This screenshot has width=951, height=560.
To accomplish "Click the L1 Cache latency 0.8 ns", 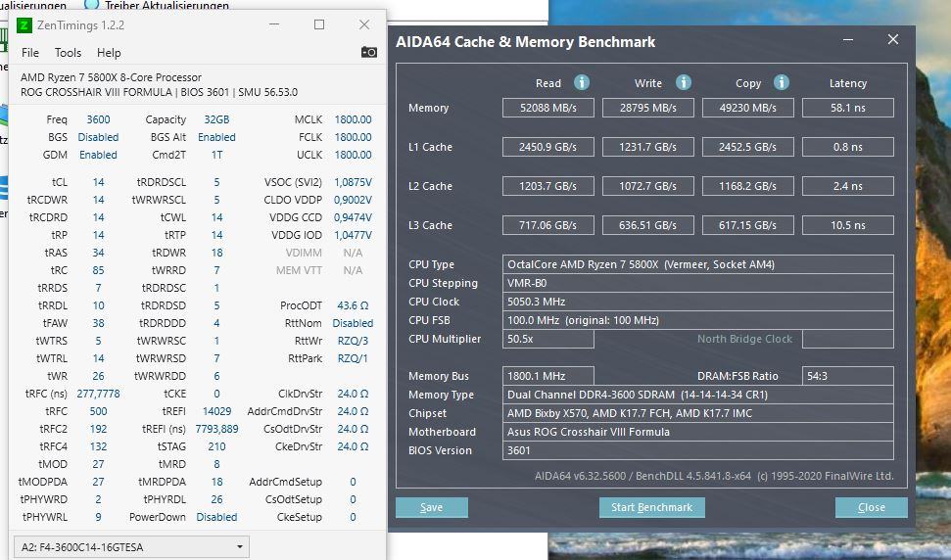I will click(848, 147).
